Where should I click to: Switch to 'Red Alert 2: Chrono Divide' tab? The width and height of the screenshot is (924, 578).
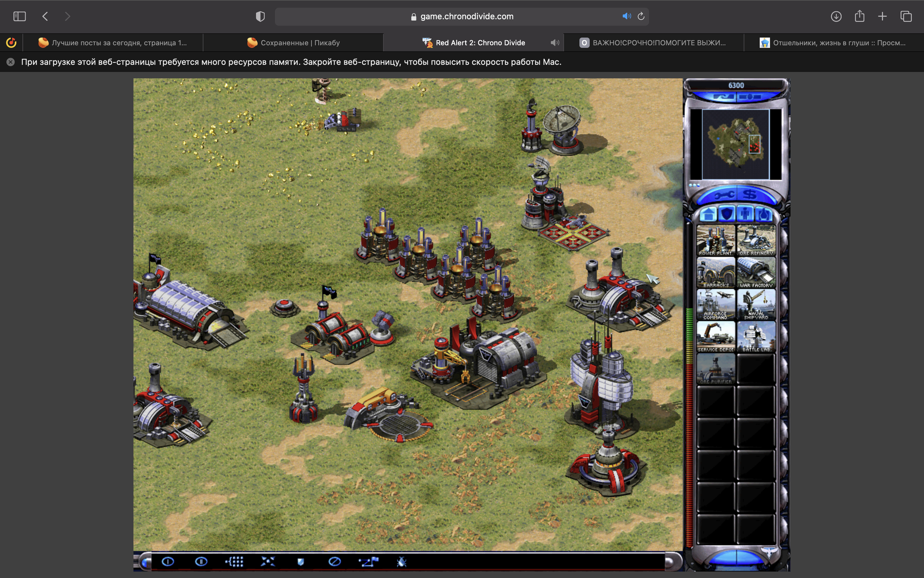(x=474, y=43)
